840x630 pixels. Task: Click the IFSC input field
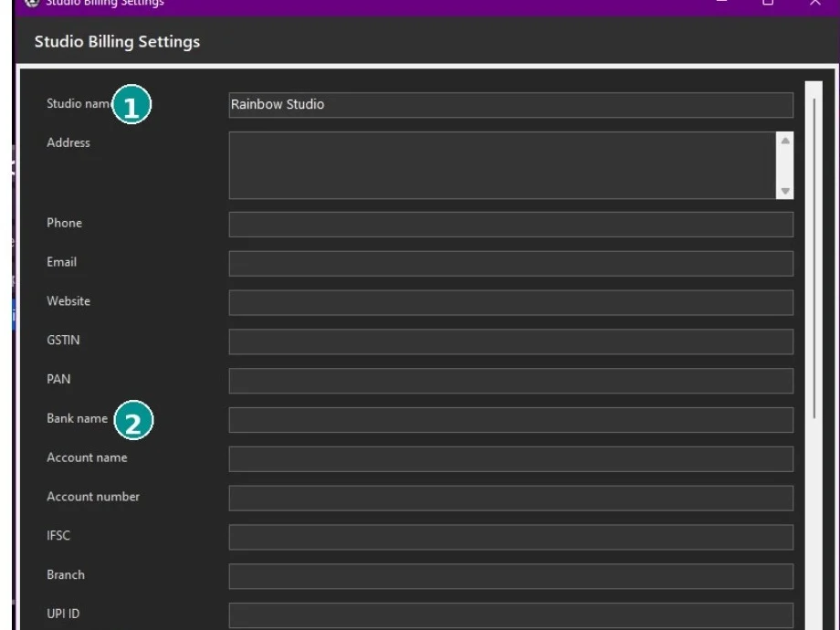coord(510,537)
